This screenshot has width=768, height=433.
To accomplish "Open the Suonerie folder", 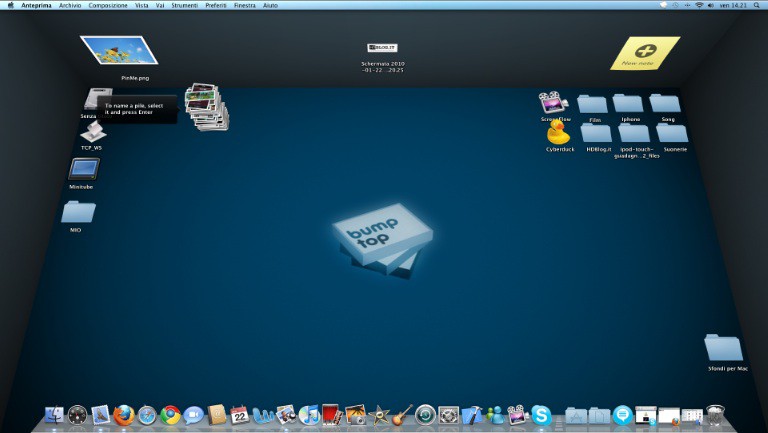I will click(672, 133).
